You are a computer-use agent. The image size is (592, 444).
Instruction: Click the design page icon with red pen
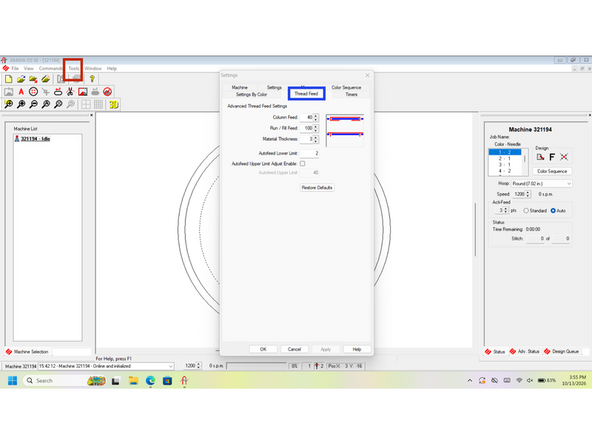[x=540, y=157]
